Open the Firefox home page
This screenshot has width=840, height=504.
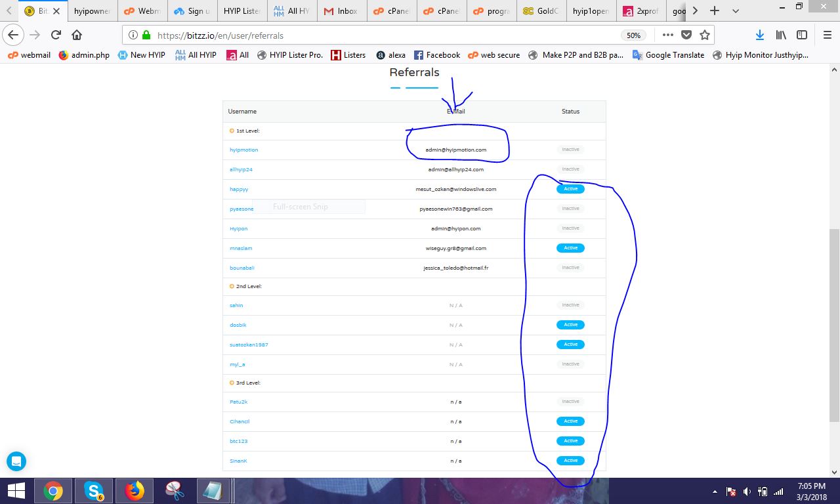click(x=77, y=35)
